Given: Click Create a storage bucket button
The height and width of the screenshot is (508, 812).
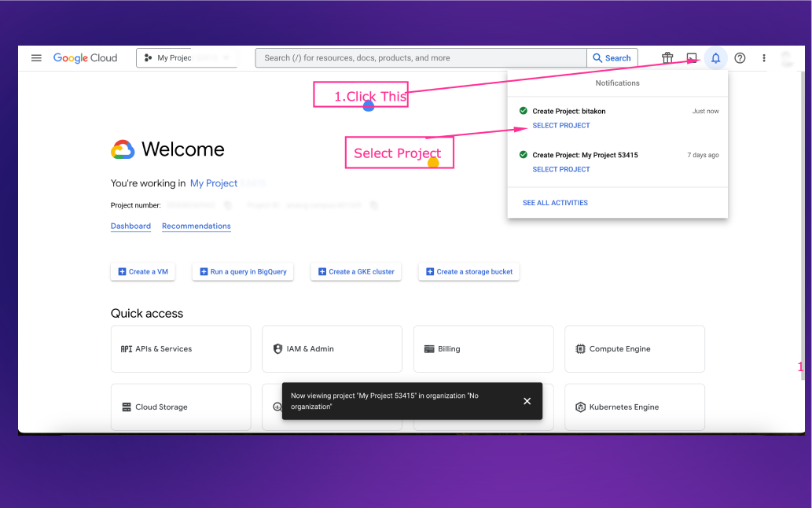Looking at the screenshot, I should click(x=468, y=272).
